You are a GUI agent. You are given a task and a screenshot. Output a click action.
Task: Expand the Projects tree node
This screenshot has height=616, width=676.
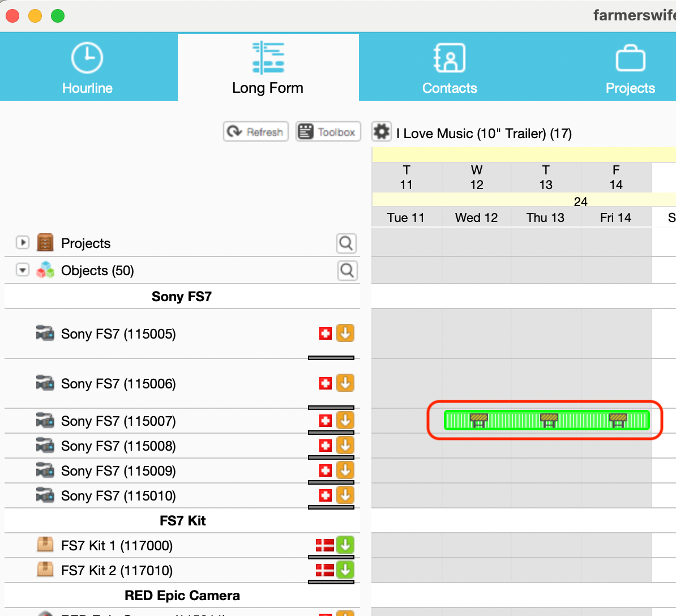tap(23, 243)
